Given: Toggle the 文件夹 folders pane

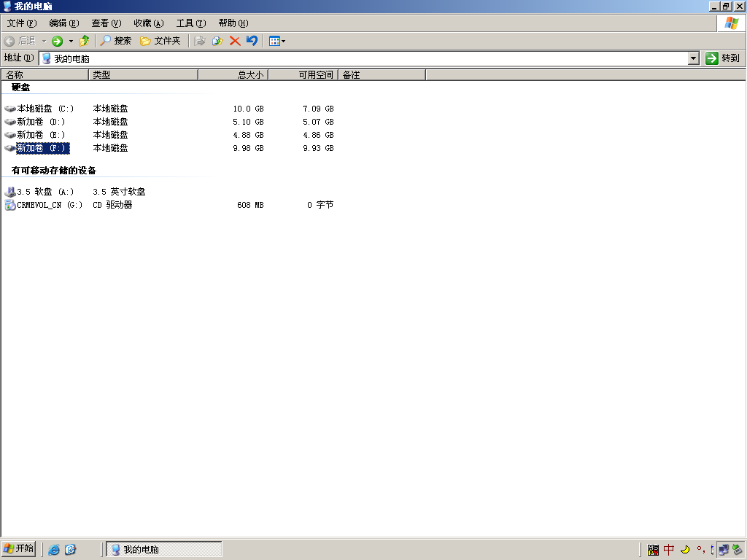Looking at the screenshot, I should click(160, 41).
